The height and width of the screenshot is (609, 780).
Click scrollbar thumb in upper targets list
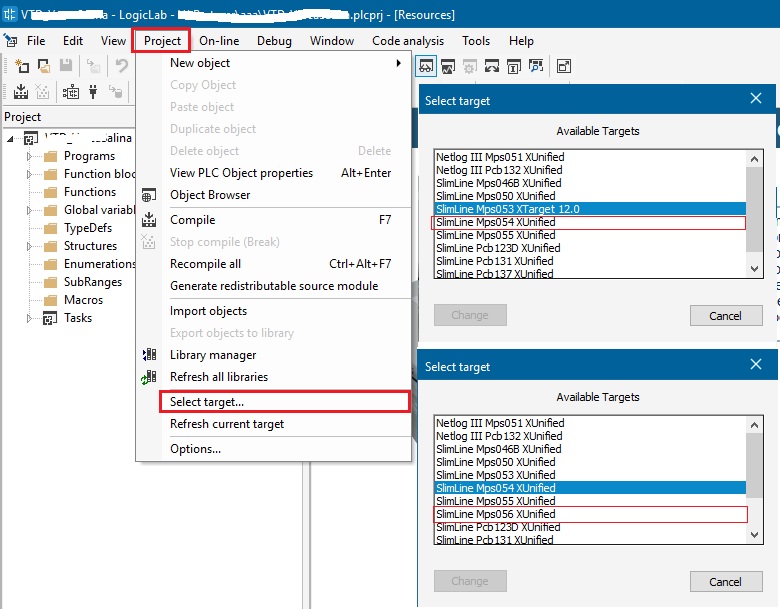[x=754, y=209]
